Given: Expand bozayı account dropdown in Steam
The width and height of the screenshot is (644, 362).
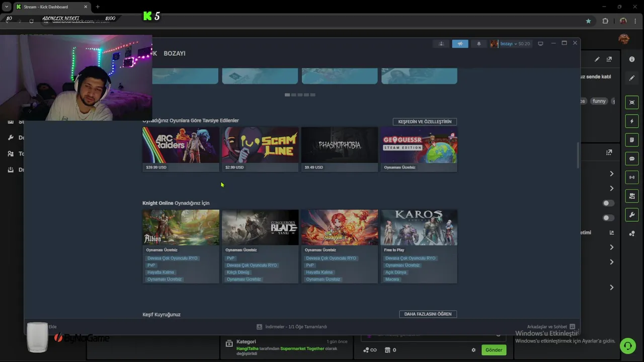Looking at the screenshot, I should (515, 44).
